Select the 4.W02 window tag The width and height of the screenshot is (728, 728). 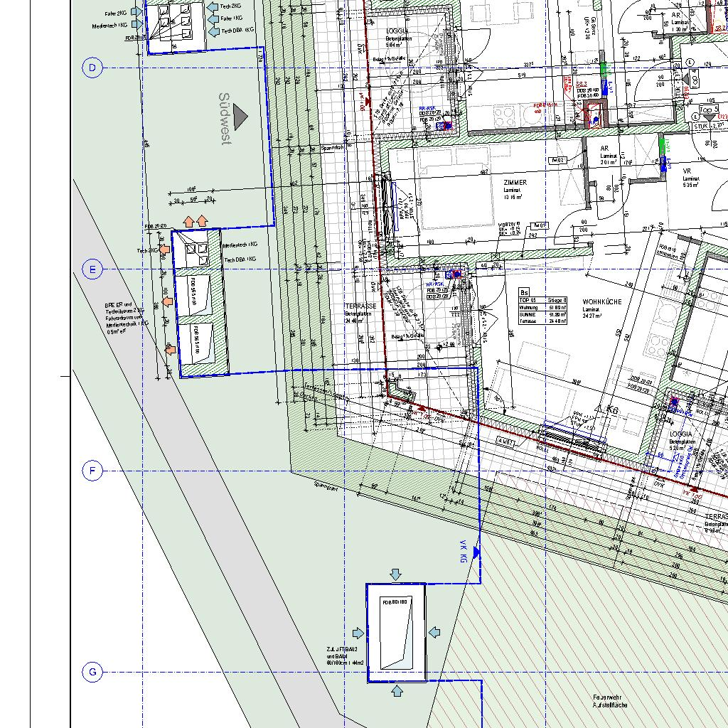pos(506,441)
